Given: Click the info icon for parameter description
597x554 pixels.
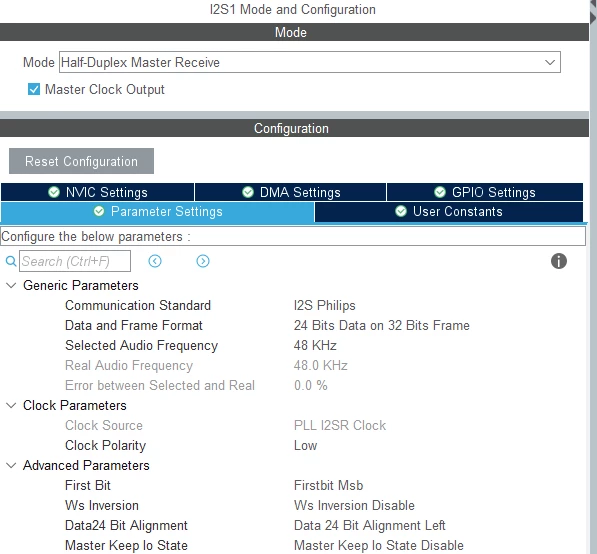Looking at the screenshot, I should coord(559,261).
